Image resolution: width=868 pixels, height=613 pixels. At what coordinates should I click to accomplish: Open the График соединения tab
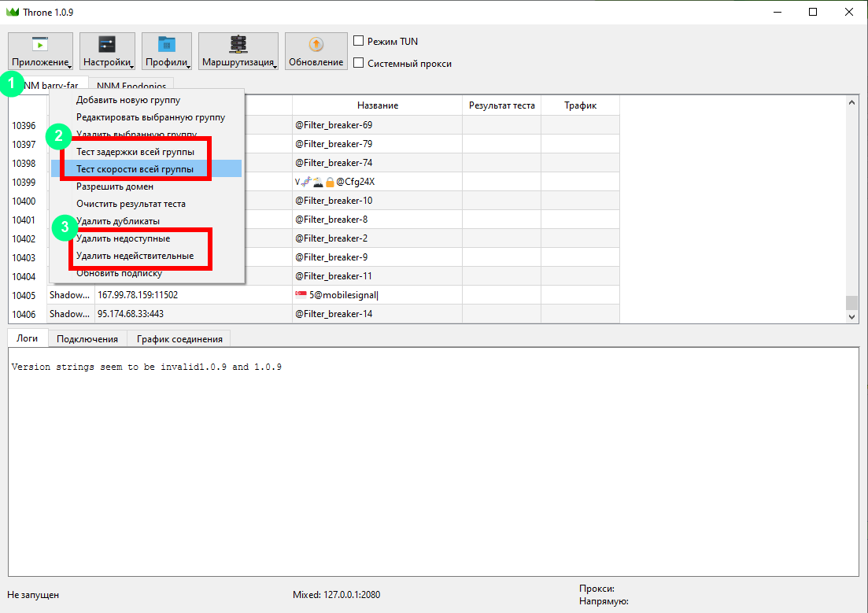coord(179,339)
